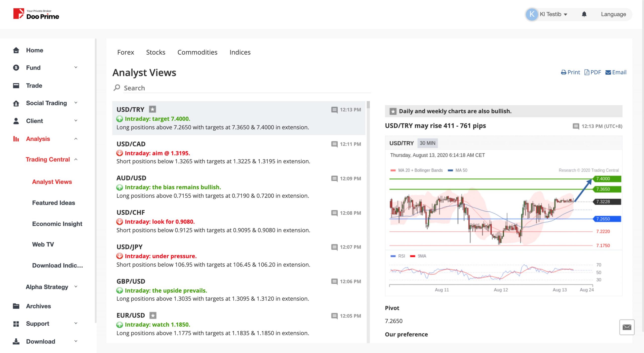The height and width of the screenshot is (353, 644).
Task: Click the Support grid icon
Action: click(x=16, y=324)
